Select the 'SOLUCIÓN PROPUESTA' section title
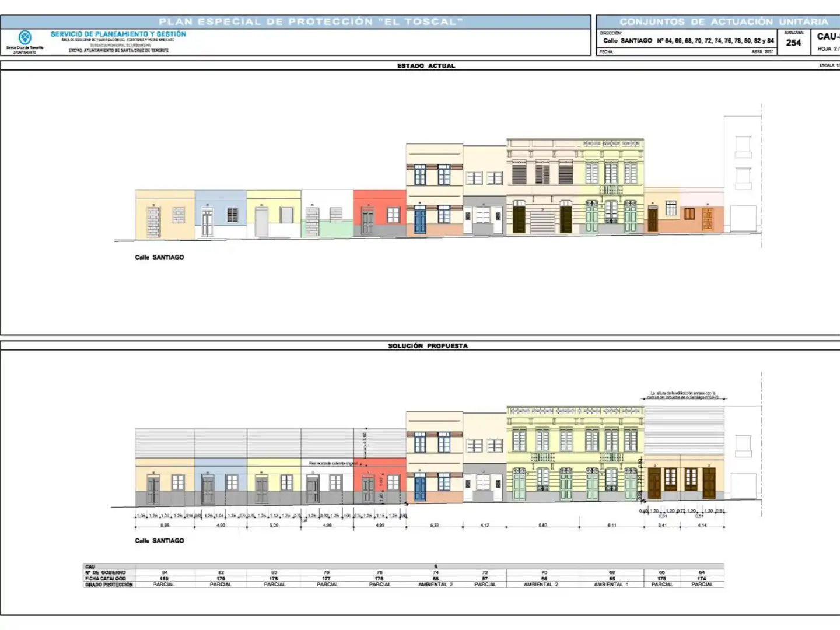This screenshot has width=840, height=630. coord(428,346)
